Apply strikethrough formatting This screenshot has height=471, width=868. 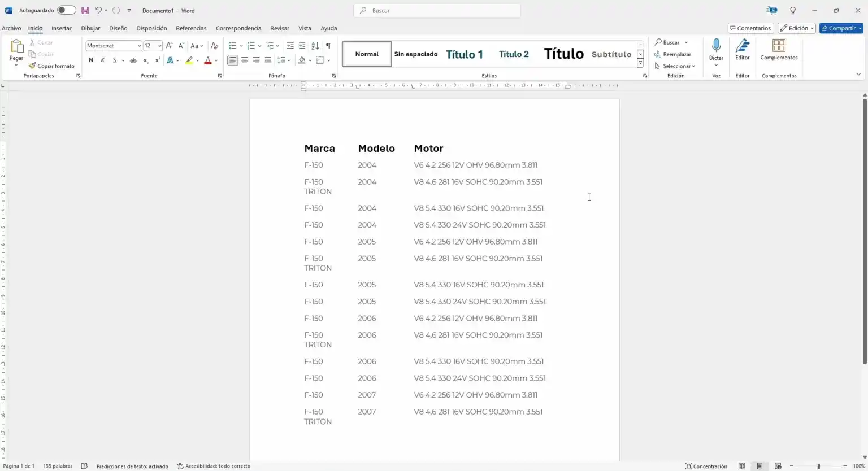coord(133,60)
